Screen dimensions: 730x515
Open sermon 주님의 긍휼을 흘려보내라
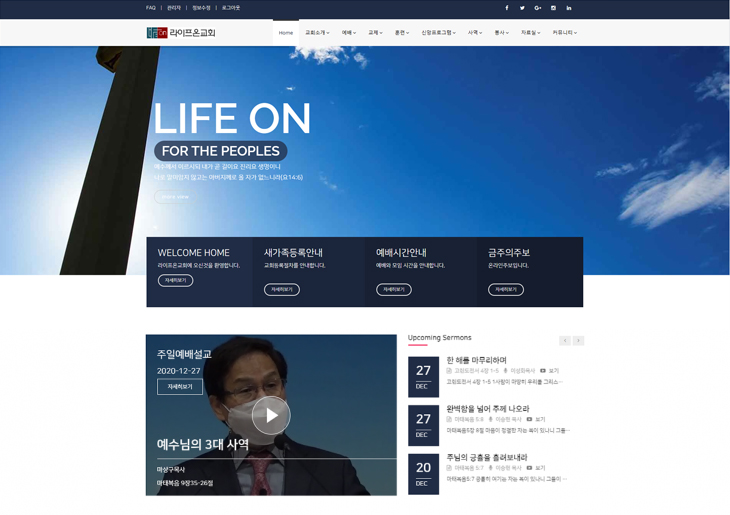[487, 457]
